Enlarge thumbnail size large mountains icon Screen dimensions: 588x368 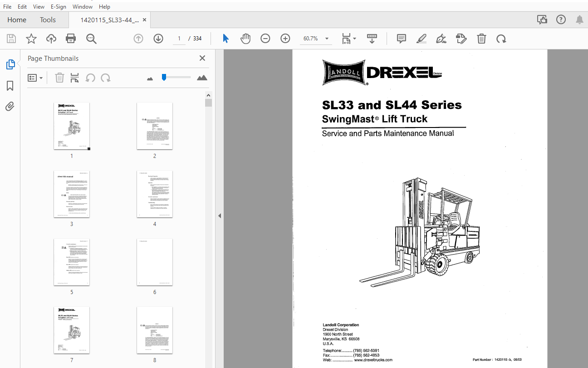click(x=202, y=78)
